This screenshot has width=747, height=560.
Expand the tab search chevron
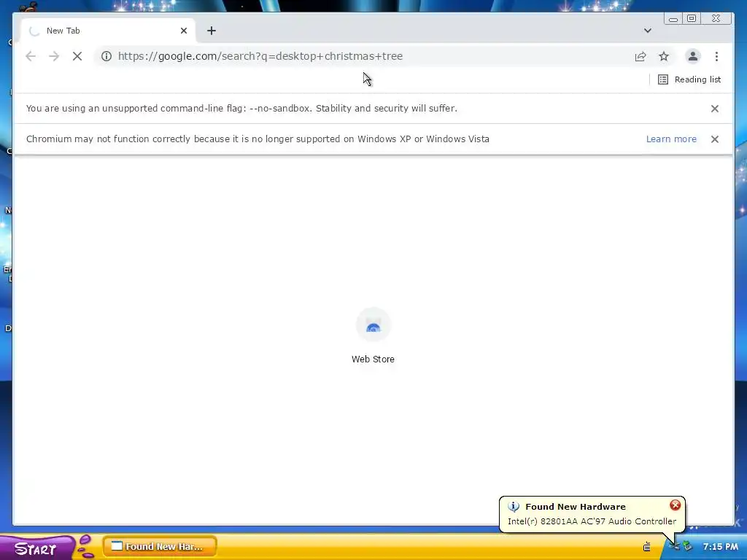(648, 31)
